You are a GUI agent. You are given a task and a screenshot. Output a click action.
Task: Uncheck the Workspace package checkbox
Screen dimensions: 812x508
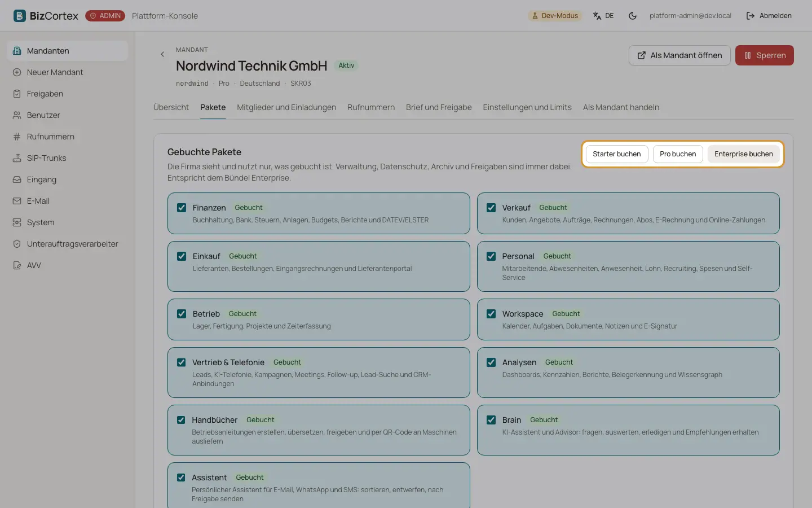point(491,314)
